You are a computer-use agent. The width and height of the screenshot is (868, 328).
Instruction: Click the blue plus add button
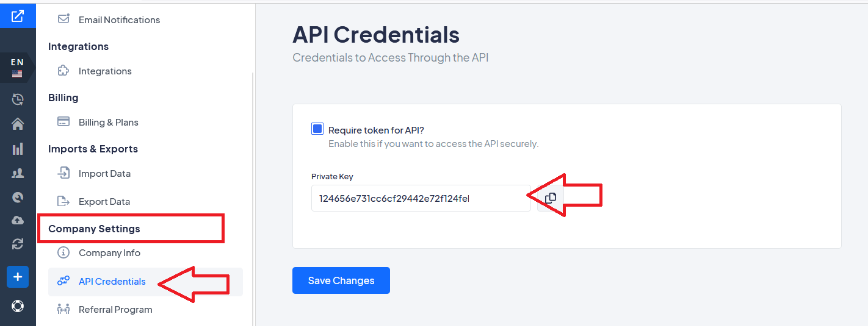[x=18, y=277]
